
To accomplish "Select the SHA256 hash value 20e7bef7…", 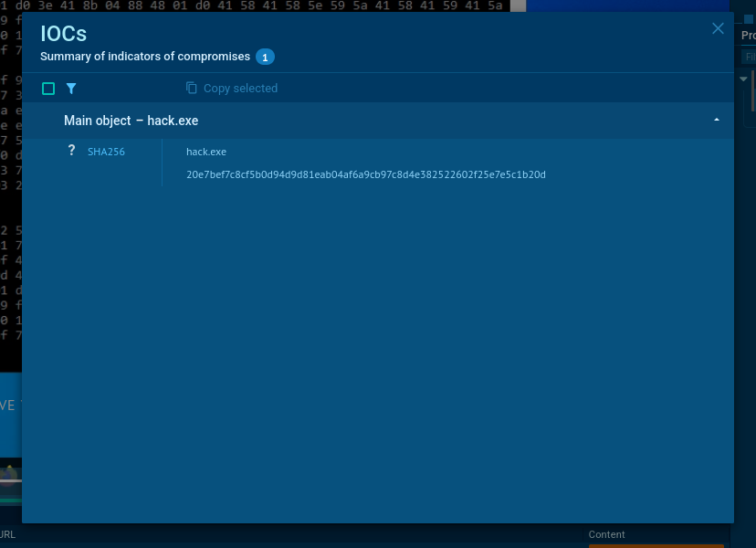I will pyautogui.click(x=366, y=174).
